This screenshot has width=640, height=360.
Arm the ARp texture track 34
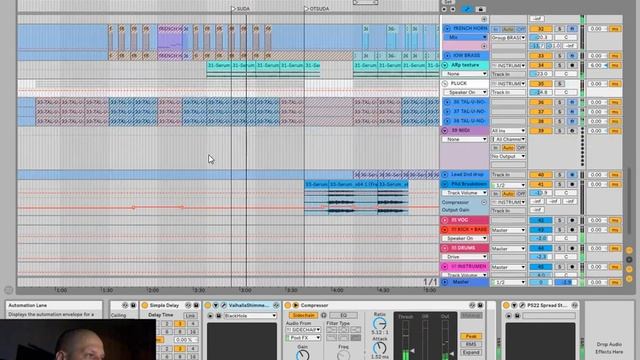tap(572, 65)
